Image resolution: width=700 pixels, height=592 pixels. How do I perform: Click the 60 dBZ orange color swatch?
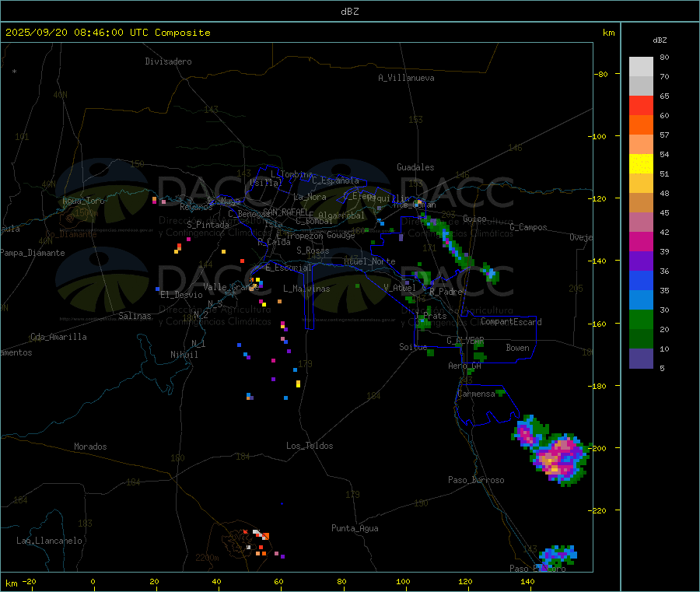pyautogui.click(x=641, y=125)
